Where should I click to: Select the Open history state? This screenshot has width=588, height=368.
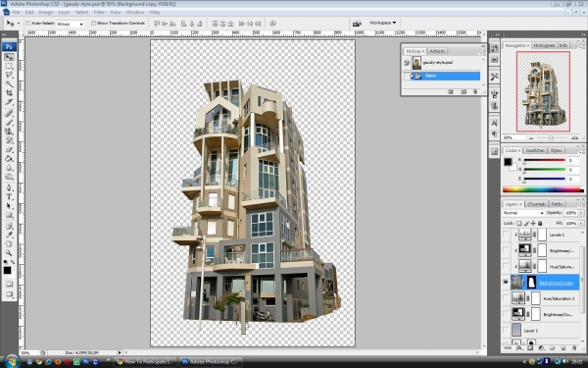pyautogui.click(x=442, y=76)
